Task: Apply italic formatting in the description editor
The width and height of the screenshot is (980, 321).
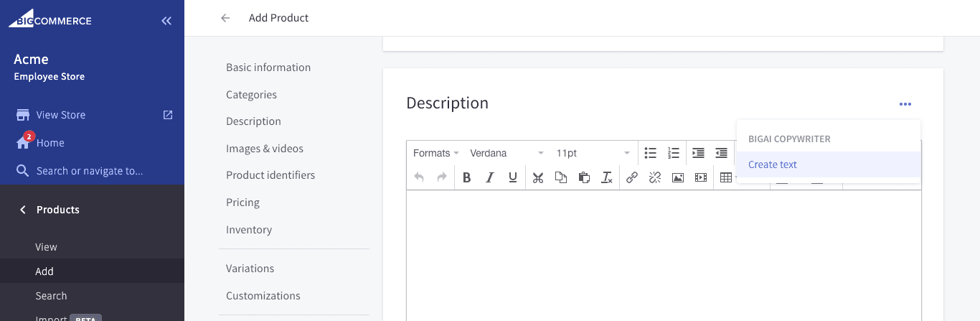Action: click(x=490, y=177)
